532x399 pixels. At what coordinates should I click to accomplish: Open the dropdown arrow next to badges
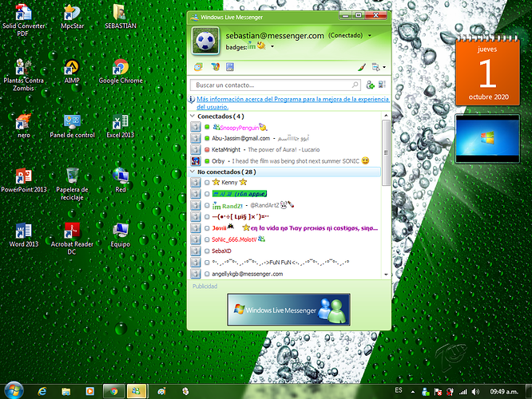click(273, 47)
